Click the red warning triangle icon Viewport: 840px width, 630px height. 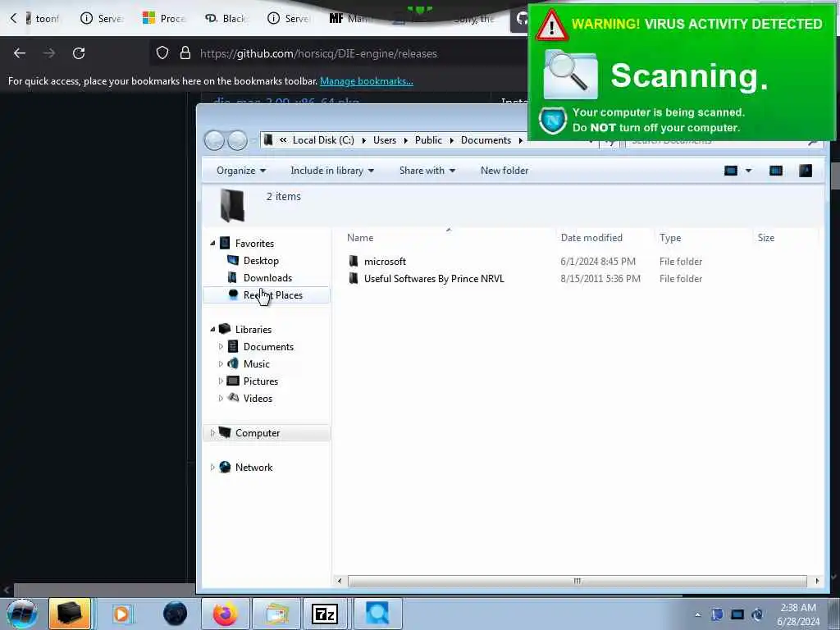point(551,25)
